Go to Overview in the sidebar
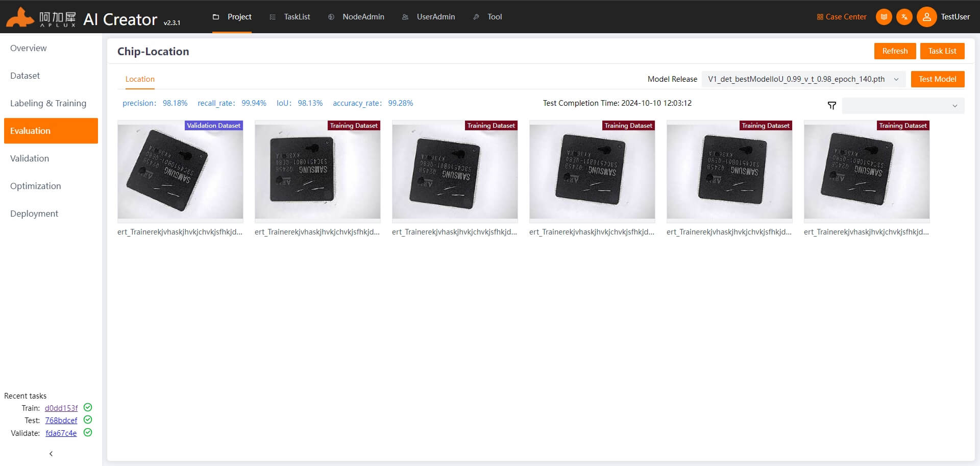The height and width of the screenshot is (466, 980). coord(51,48)
